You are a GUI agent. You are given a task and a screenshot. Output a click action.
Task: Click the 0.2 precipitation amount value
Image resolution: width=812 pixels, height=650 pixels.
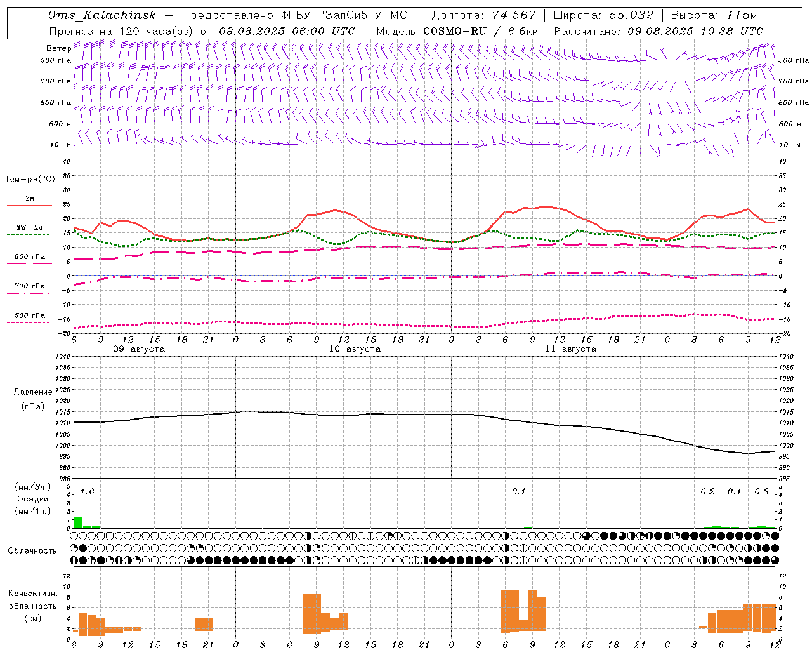click(707, 492)
